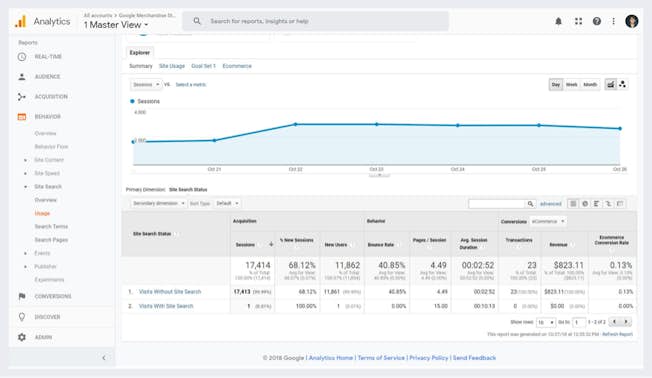Open the Master View account selector

click(116, 25)
